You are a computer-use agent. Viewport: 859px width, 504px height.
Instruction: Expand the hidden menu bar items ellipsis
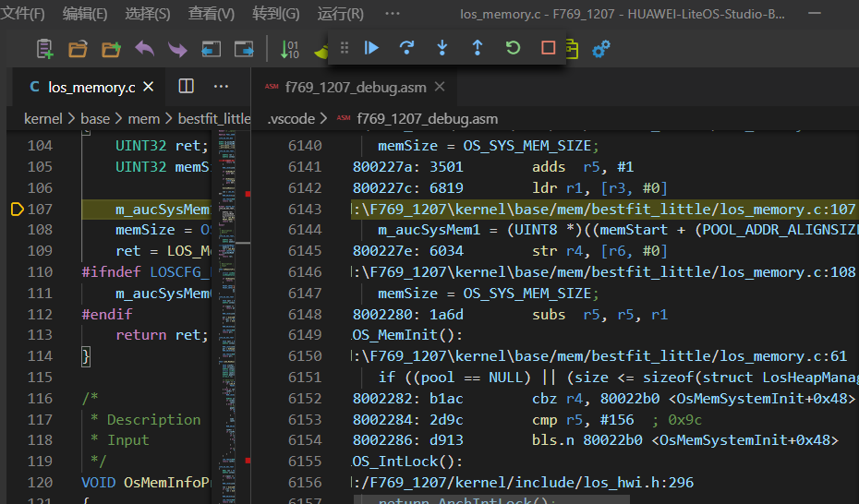393,14
